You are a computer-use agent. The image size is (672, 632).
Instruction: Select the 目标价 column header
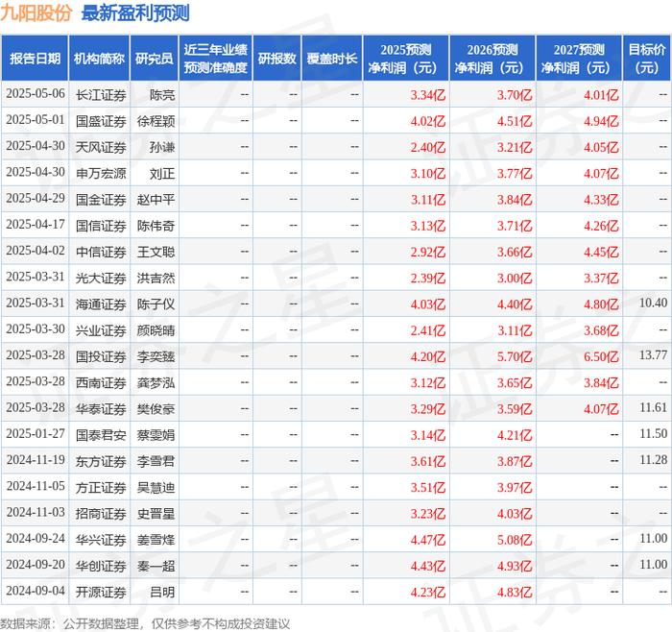[x=647, y=59]
